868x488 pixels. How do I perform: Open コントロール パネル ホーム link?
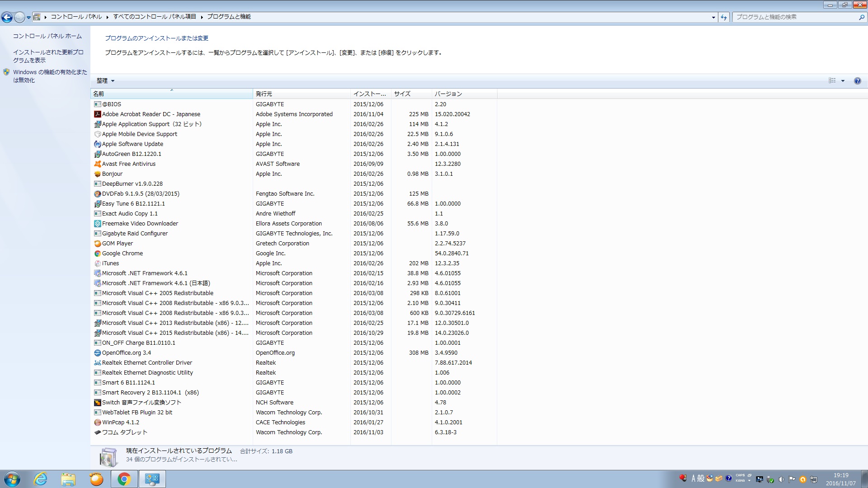tap(47, 36)
